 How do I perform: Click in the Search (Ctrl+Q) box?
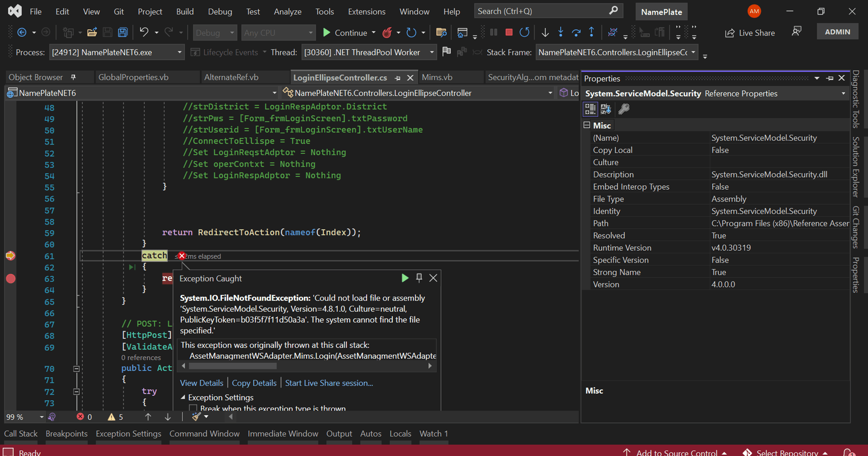(x=538, y=10)
